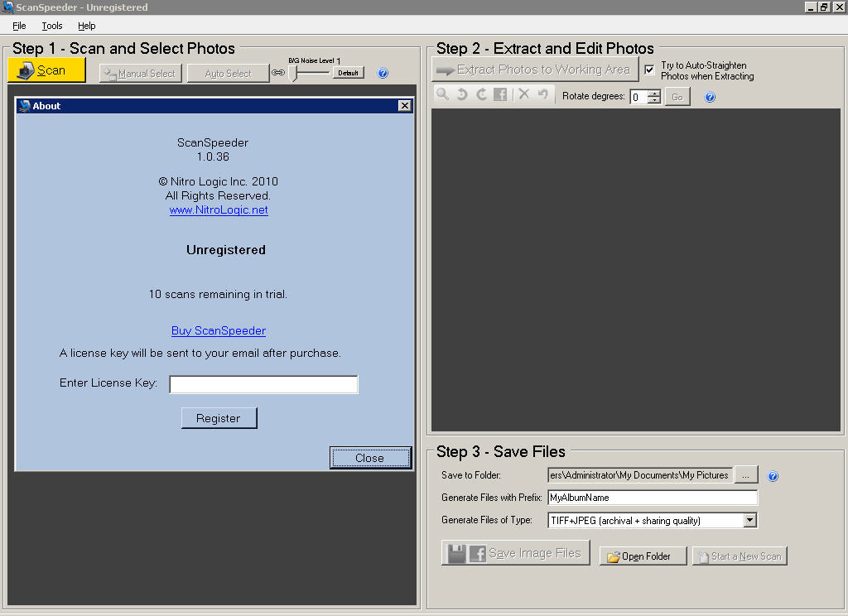The image size is (848, 616).
Task: Click the "Step 2 - Extract and Edit Photos" heading
Action: click(x=545, y=48)
